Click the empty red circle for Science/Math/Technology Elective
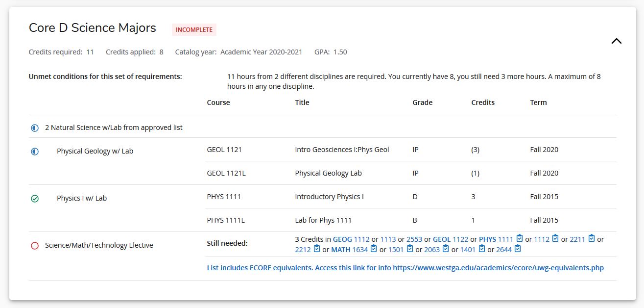644x308 pixels. coord(35,246)
